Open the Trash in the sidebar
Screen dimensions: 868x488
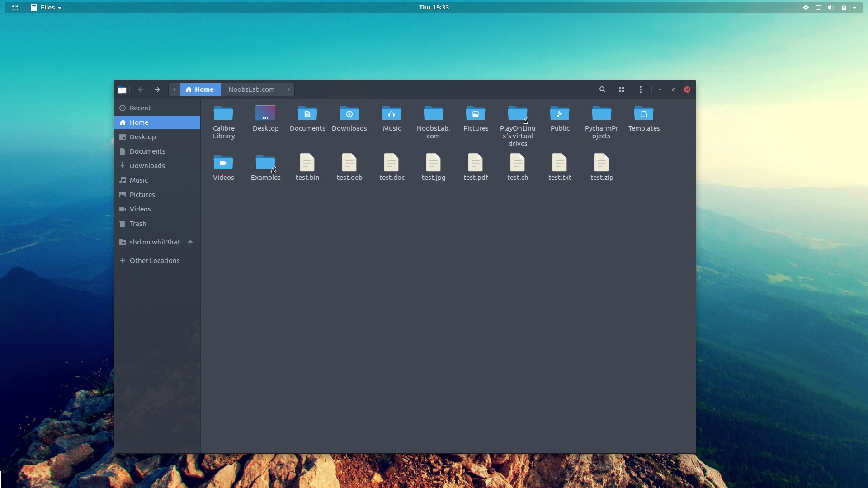click(137, 223)
